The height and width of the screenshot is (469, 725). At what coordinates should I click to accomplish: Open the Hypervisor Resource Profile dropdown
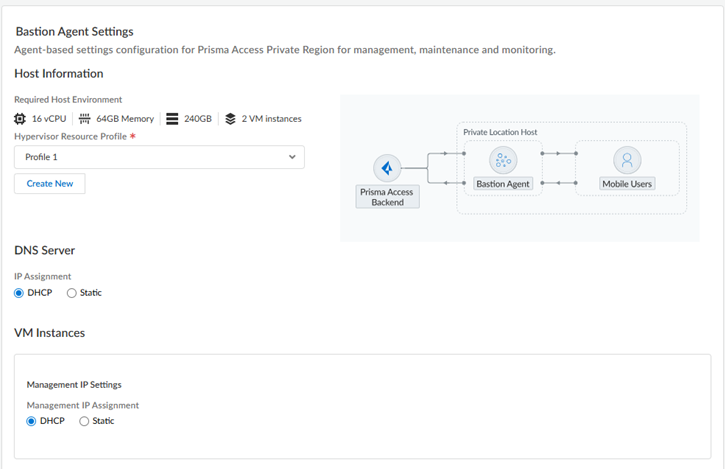click(159, 157)
